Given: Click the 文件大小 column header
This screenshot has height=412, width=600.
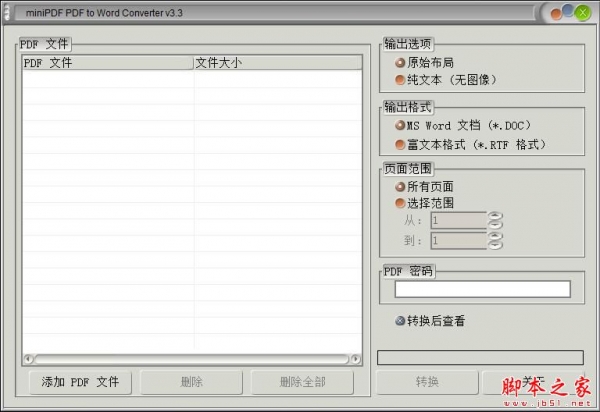Looking at the screenshot, I should 278,63.
